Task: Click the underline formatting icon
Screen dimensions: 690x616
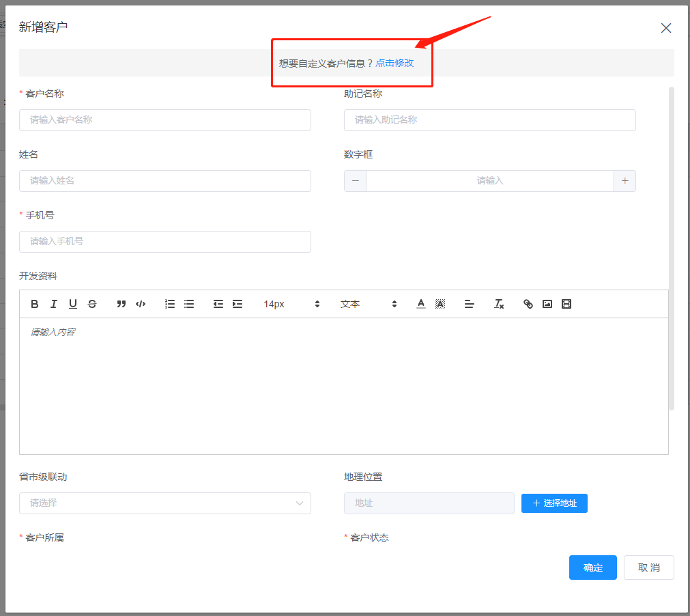Action: 73,304
